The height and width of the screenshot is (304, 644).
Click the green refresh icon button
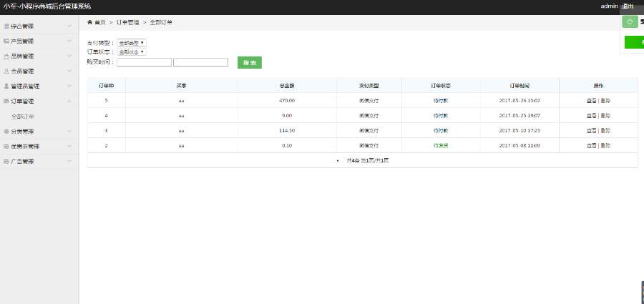[630, 21]
